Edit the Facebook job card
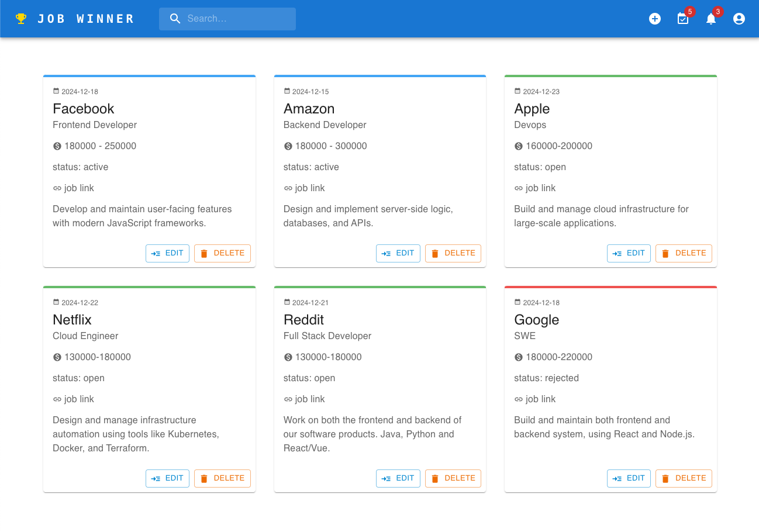Viewport: 759px width, 532px height. [167, 253]
